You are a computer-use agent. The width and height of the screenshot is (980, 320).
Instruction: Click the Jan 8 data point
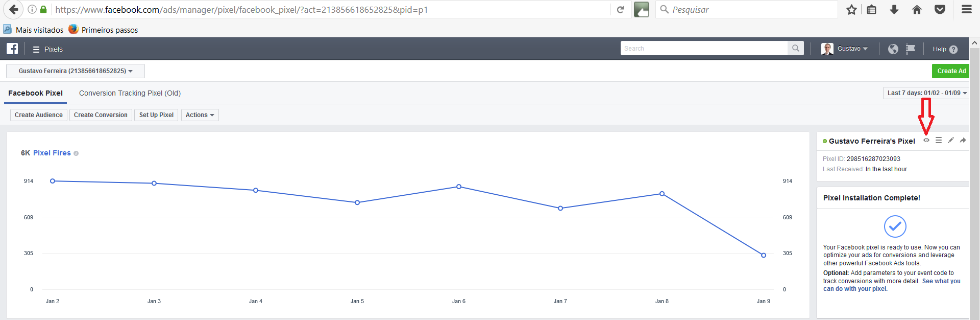[662, 194]
